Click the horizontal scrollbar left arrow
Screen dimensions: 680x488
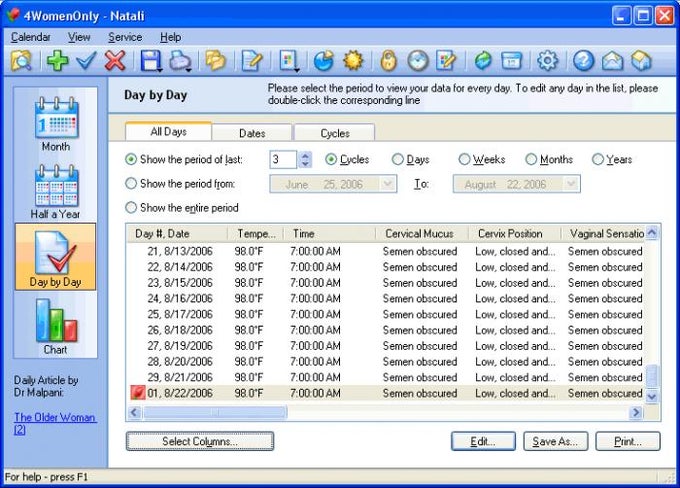point(134,412)
